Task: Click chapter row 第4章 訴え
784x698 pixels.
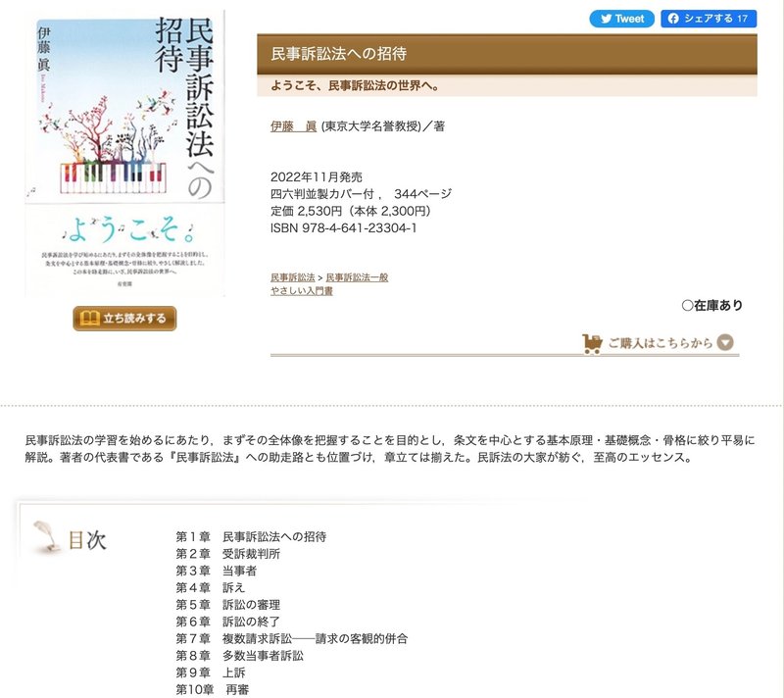Action: click(210, 588)
